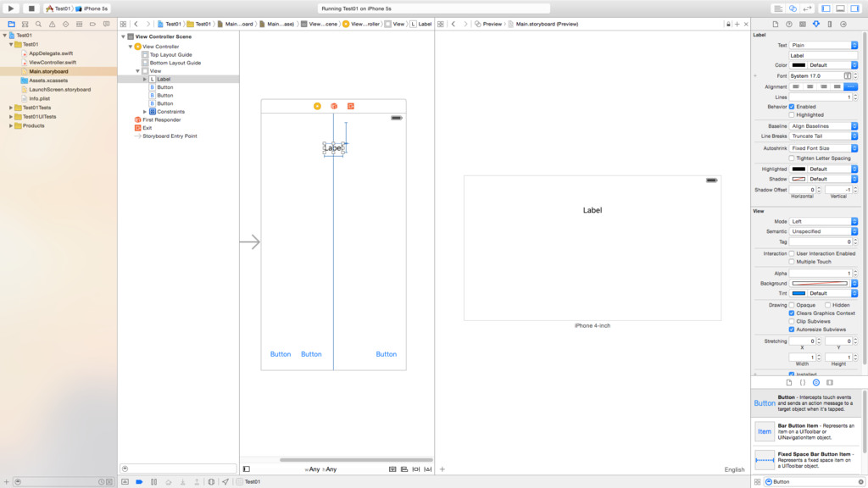868x488 pixels.
Task: Click the text Color swatch
Action: click(798, 65)
